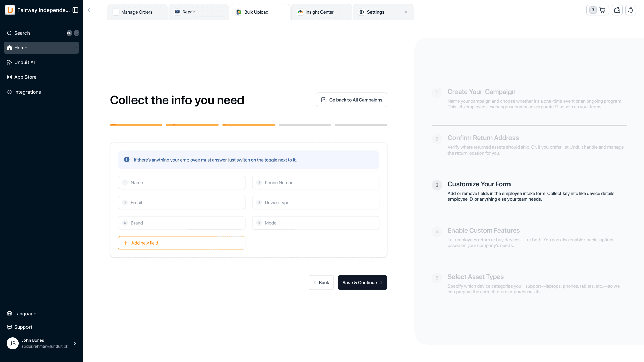This screenshot has width=644, height=362.
Task: Close the Settings tab
Action: point(405,12)
